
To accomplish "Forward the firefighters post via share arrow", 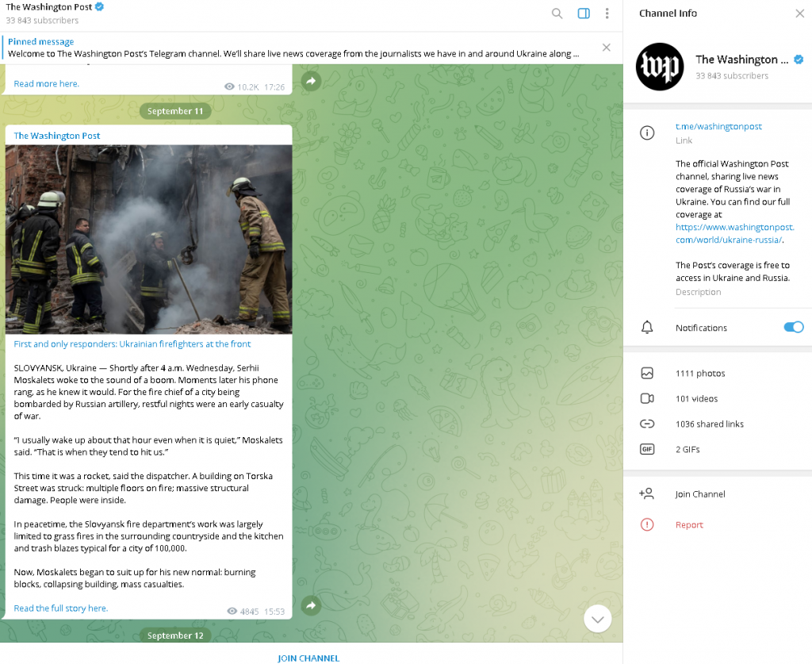I will click(x=311, y=605).
